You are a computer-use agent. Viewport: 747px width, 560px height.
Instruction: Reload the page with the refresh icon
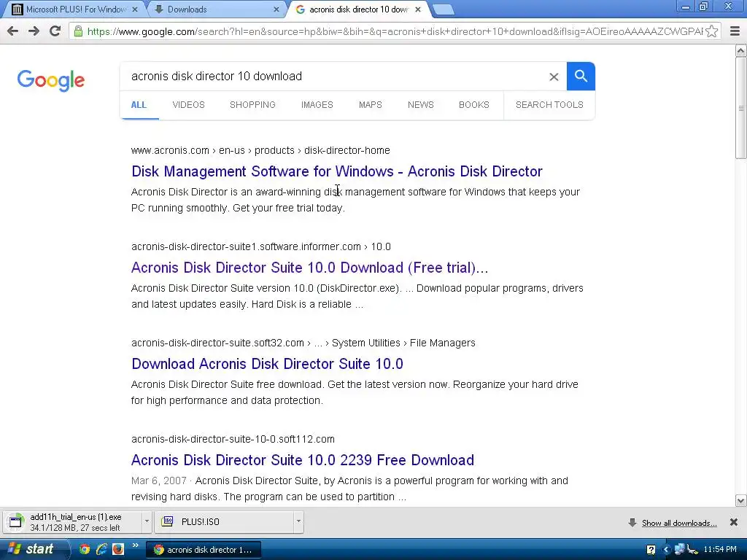click(x=55, y=31)
